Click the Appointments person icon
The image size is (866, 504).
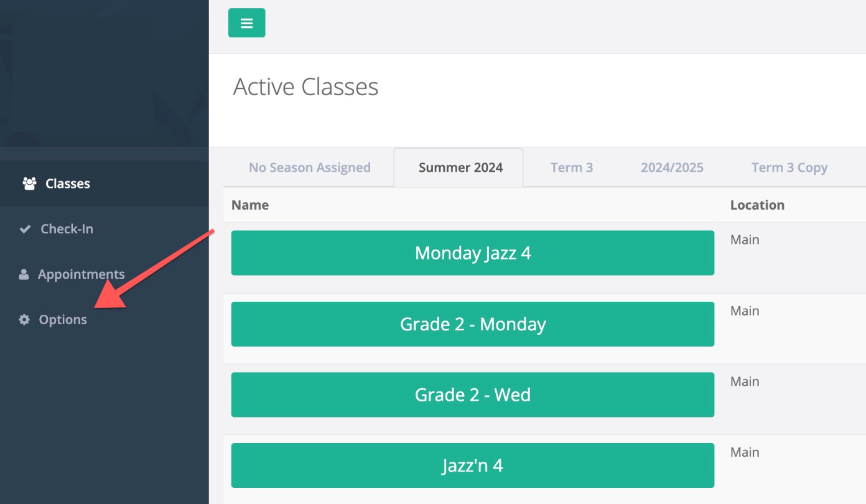24,274
